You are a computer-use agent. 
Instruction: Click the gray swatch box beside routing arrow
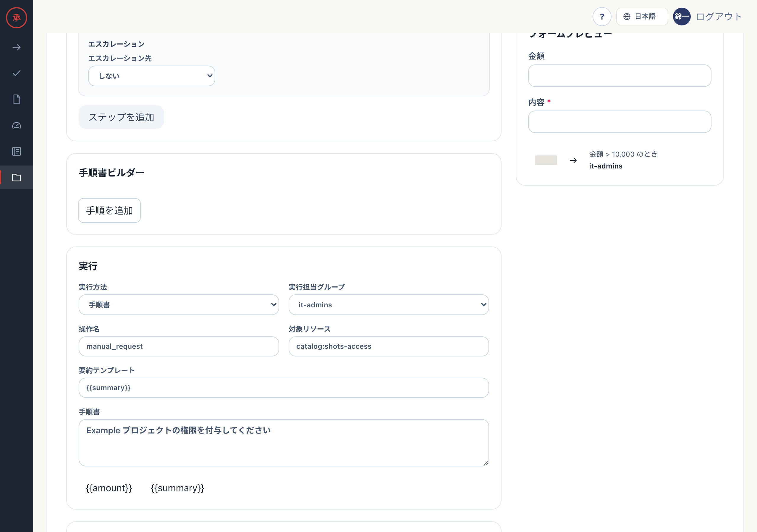coord(546,160)
